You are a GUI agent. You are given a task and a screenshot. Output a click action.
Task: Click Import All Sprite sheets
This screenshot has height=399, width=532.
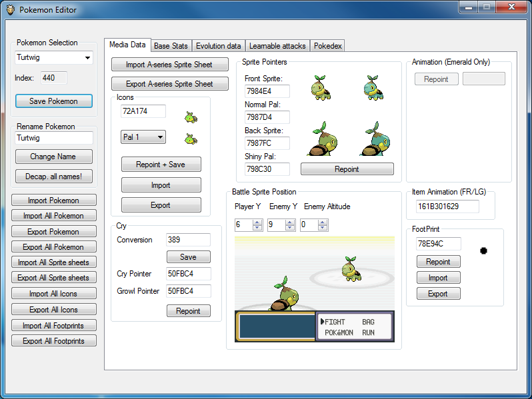pos(53,262)
